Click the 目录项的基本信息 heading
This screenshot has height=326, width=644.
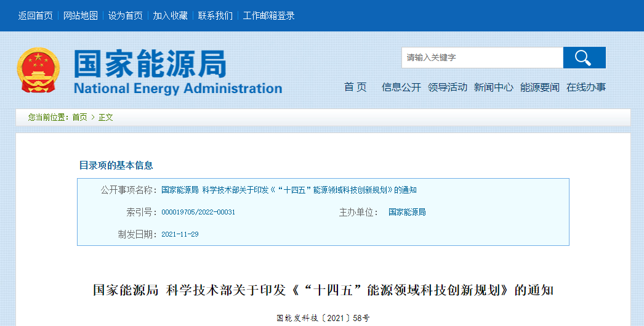(x=116, y=165)
